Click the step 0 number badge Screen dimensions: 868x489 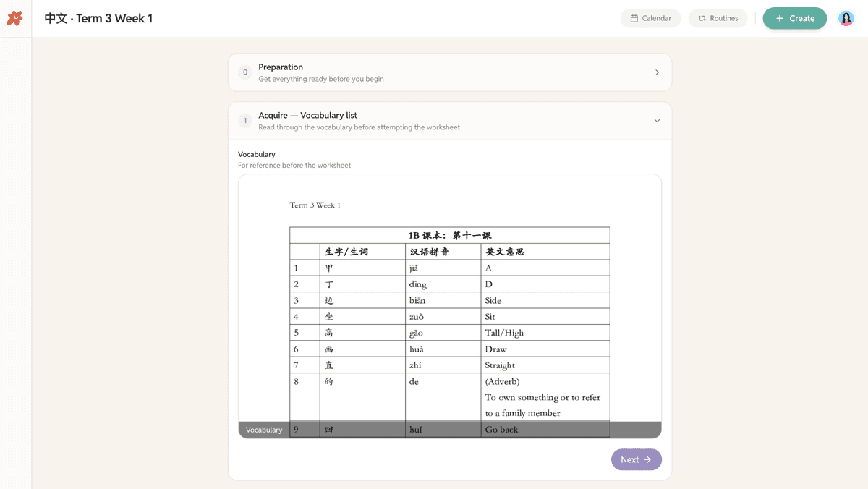pyautogui.click(x=245, y=72)
